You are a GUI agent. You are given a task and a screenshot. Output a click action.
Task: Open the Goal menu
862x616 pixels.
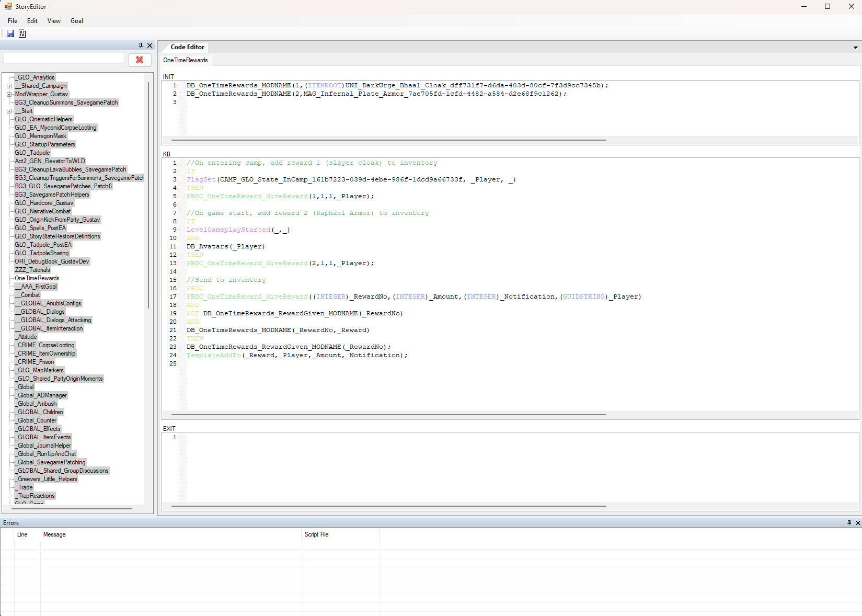[77, 21]
